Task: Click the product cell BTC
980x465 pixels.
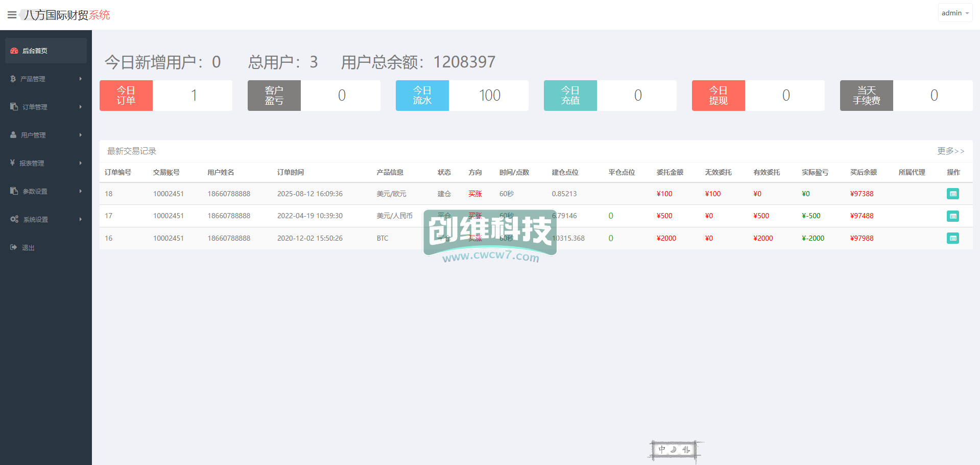Action: (383, 239)
